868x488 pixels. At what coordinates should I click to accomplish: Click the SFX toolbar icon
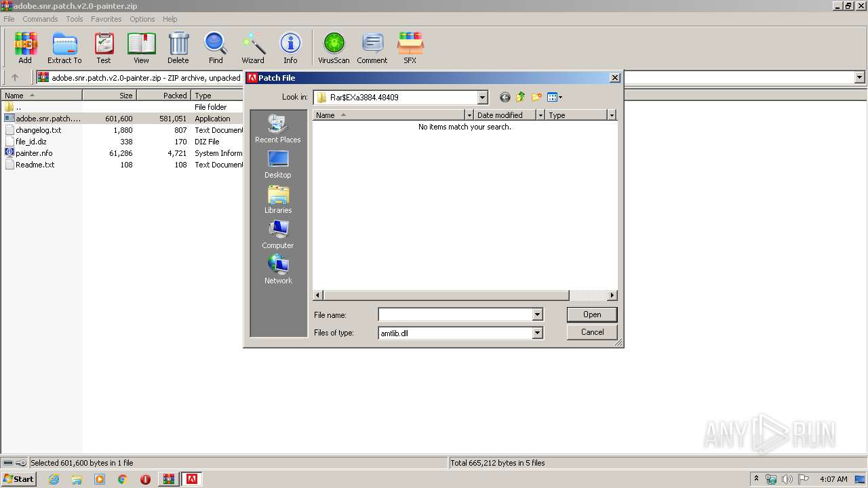410,47
